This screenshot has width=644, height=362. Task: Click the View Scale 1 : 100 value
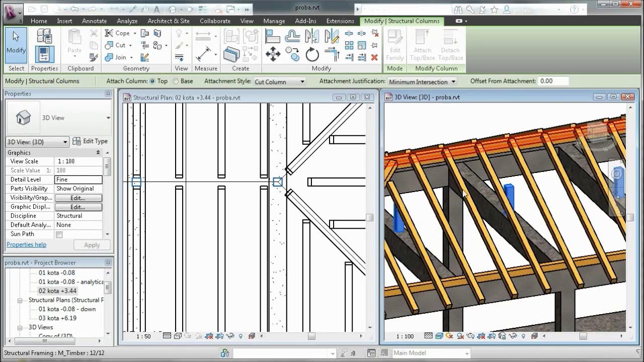pos(78,161)
